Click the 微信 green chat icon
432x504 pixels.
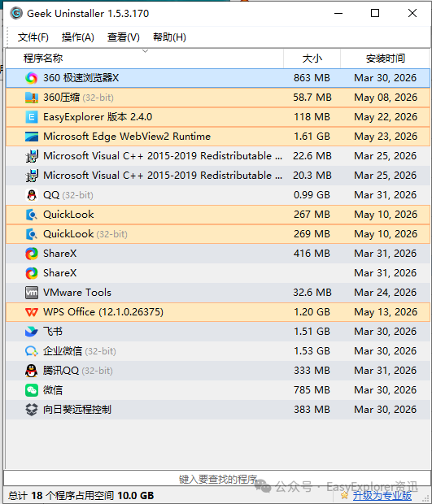pyautogui.click(x=32, y=390)
